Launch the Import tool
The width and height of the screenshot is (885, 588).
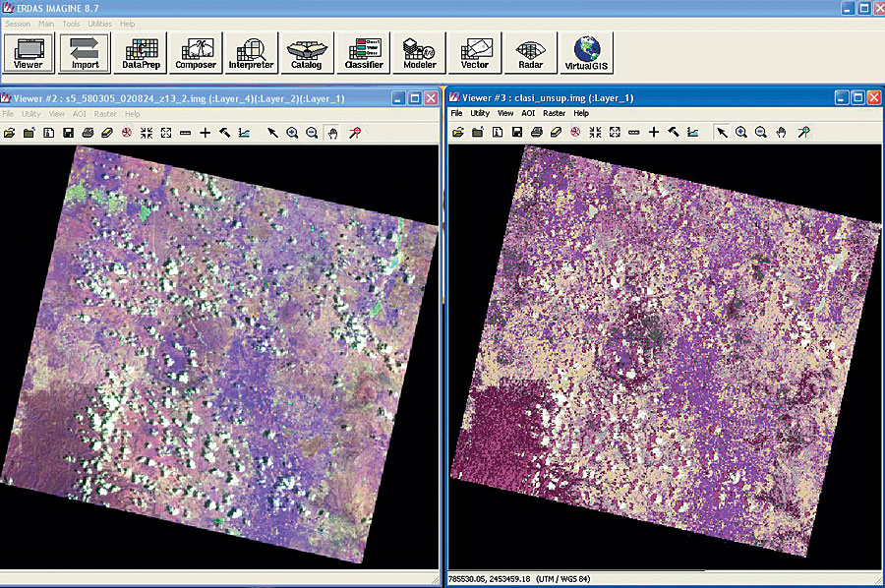(x=85, y=53)
